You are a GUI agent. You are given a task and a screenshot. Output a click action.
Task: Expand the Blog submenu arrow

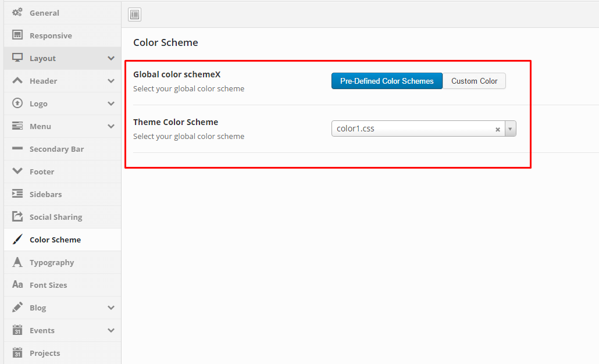110,308
